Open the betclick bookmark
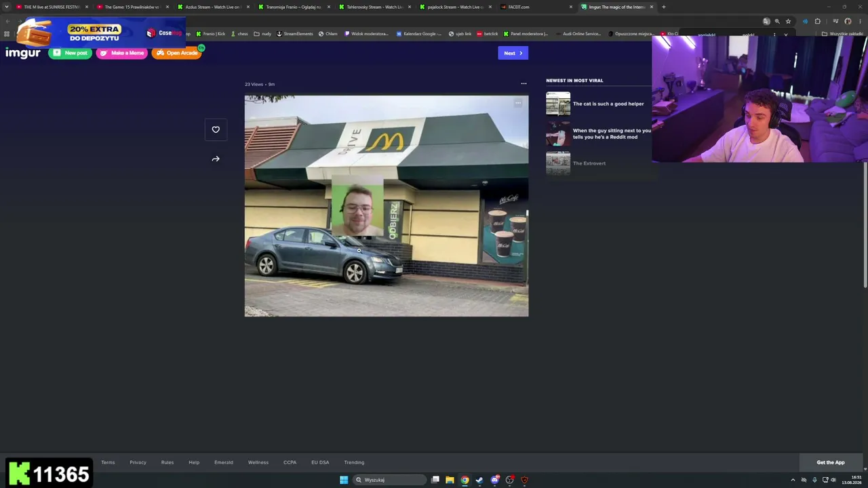Viewport: 868px width, 488px height. 488,34
